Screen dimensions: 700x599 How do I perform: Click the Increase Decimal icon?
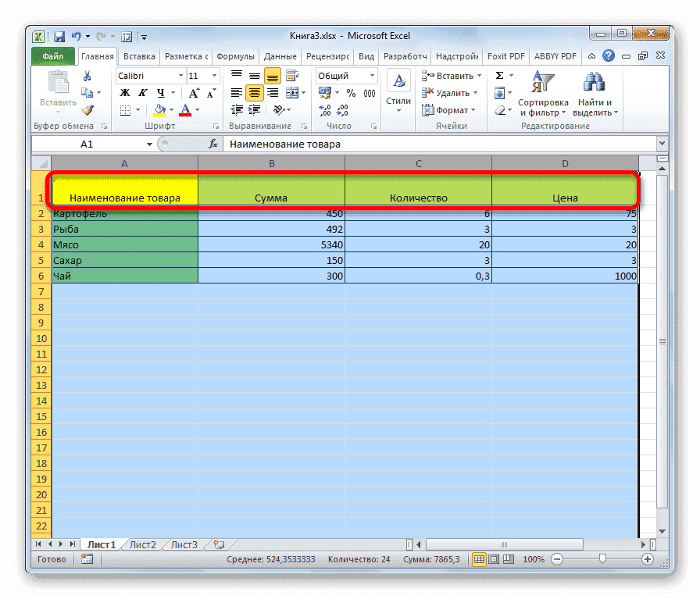pyautogui.click(x=326, y=109)
